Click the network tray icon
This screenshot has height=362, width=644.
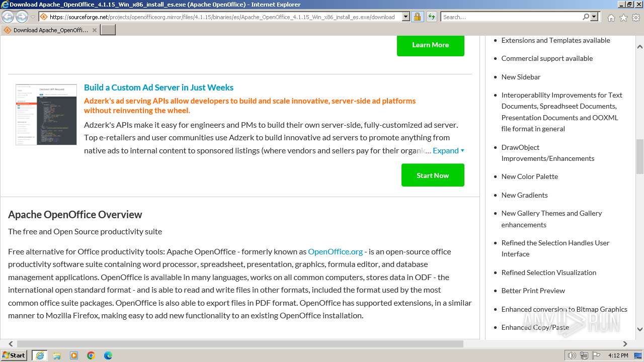click(584, 355)
